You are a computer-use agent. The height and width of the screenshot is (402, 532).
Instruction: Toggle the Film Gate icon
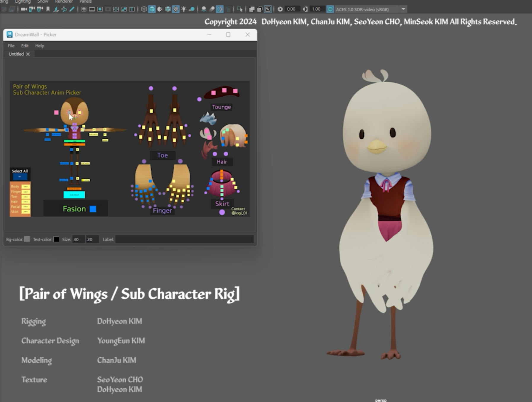click(92, 9)
